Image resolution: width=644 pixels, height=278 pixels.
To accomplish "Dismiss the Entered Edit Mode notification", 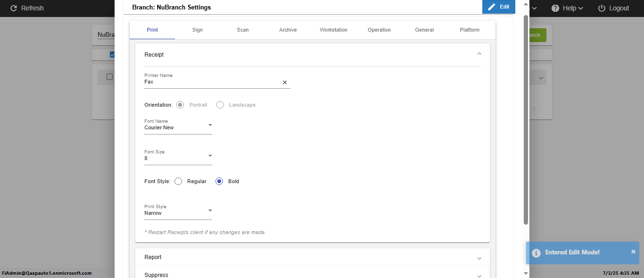I will tap(633, 252).
